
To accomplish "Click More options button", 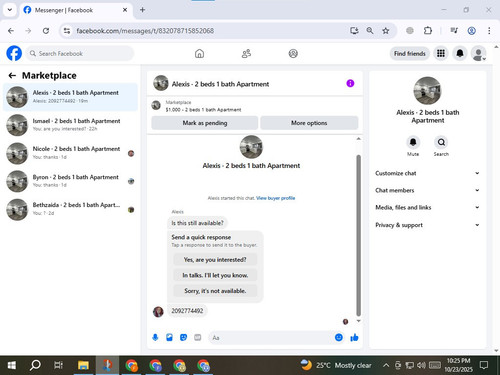I will point(309,123).
